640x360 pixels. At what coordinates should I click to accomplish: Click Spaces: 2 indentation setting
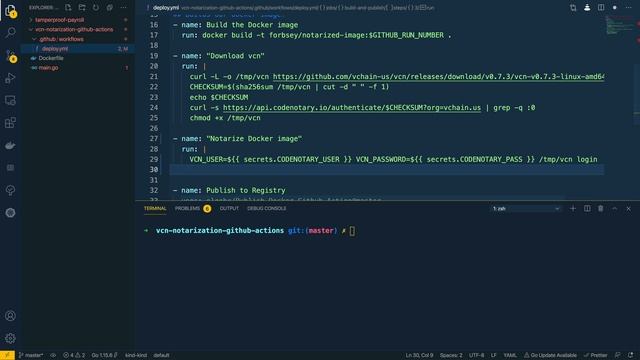[451, 355]
